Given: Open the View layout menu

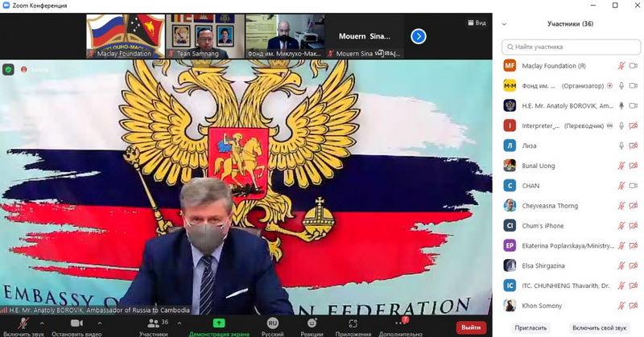Looking at the screenshot, I should point(477,23).
